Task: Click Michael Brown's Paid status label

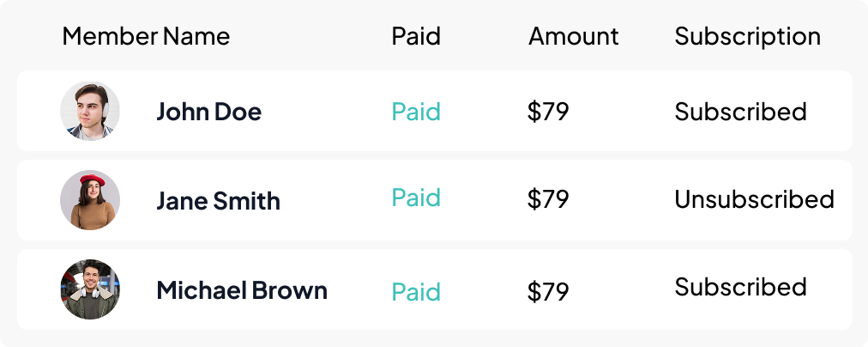Action: (416, 292)
